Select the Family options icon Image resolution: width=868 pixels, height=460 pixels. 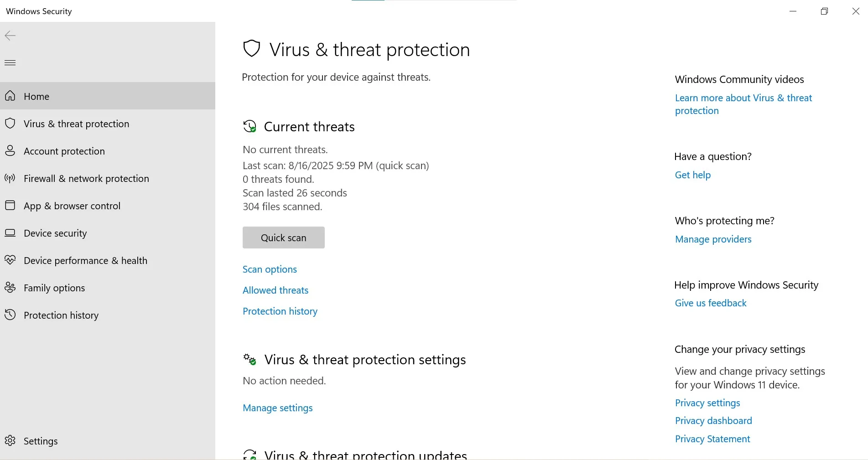coord(10,288)
